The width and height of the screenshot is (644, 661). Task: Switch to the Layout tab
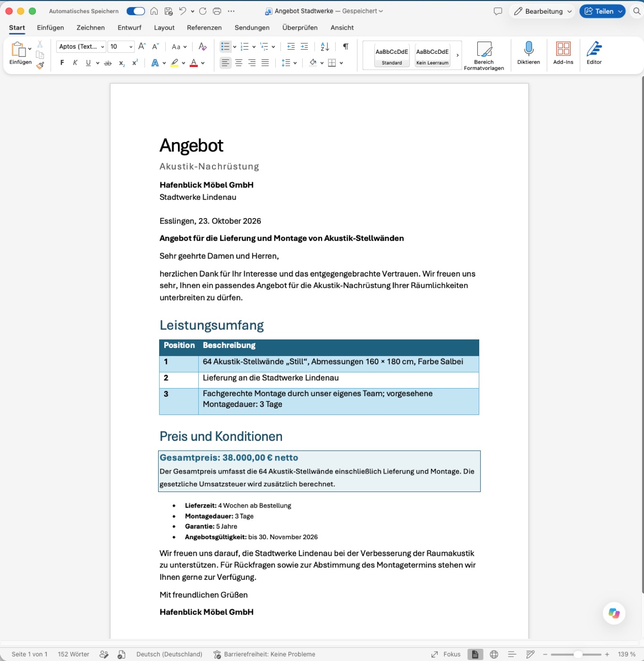tap(164, 28)
